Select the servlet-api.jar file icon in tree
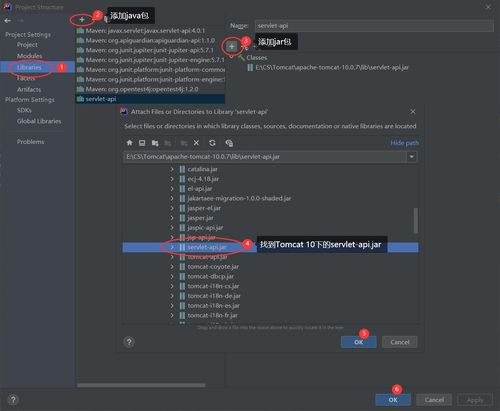The width and height of the screenshot is (500, 411). (x=182, y=247)
